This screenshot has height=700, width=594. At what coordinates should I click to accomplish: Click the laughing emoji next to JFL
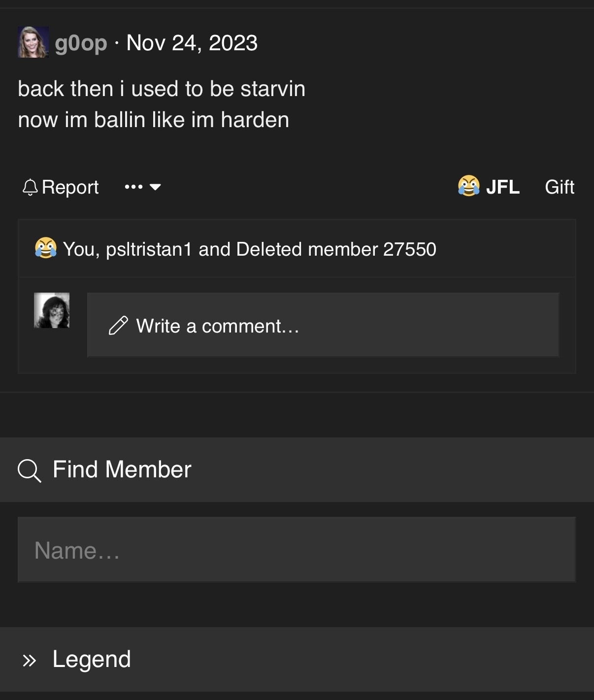click(468, 186)
